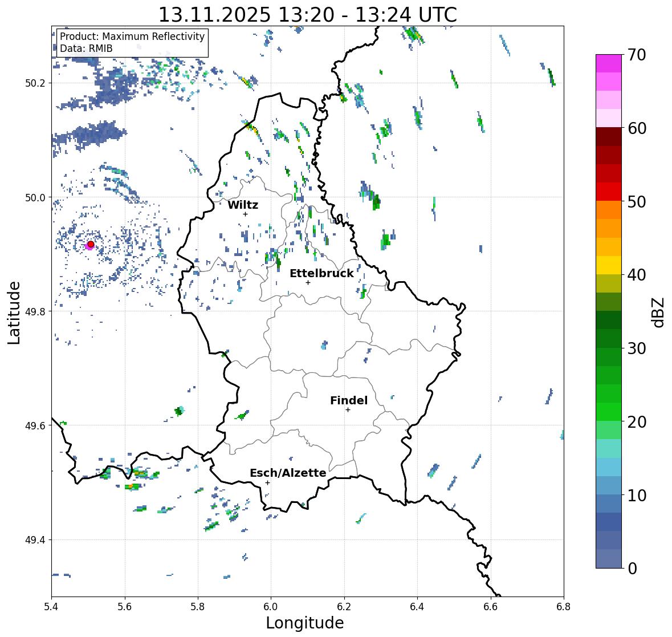
Task: Click the 49.6 latitude tick label
Action: (x=35, y=425)
